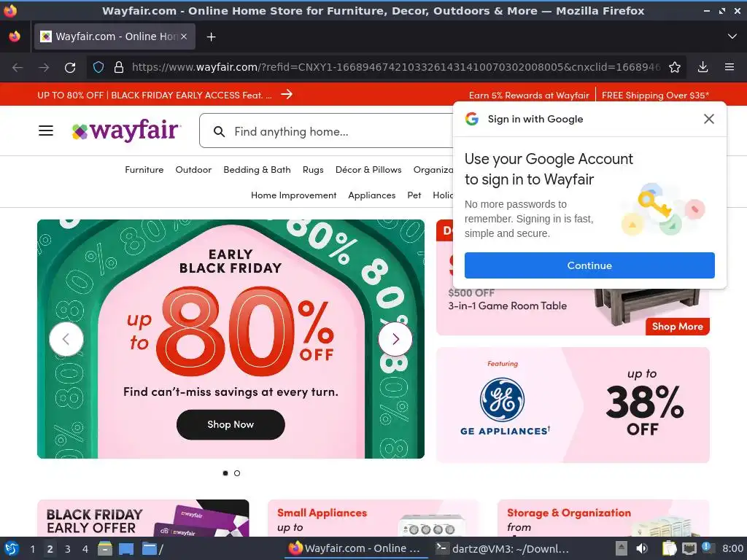Open FREE Shipping Over $35 link
This screenshot has width=747, height=560.
[655, 96]
